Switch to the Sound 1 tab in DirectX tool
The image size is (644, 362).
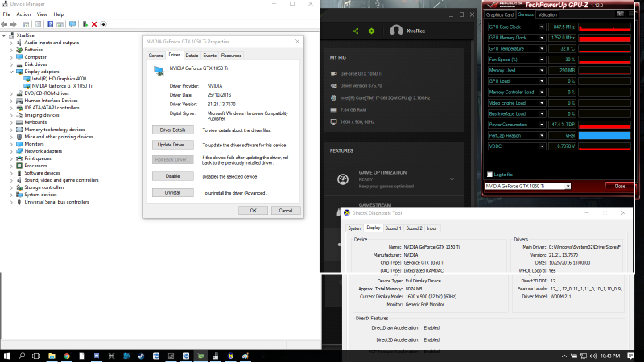click(x=393, y=228)
